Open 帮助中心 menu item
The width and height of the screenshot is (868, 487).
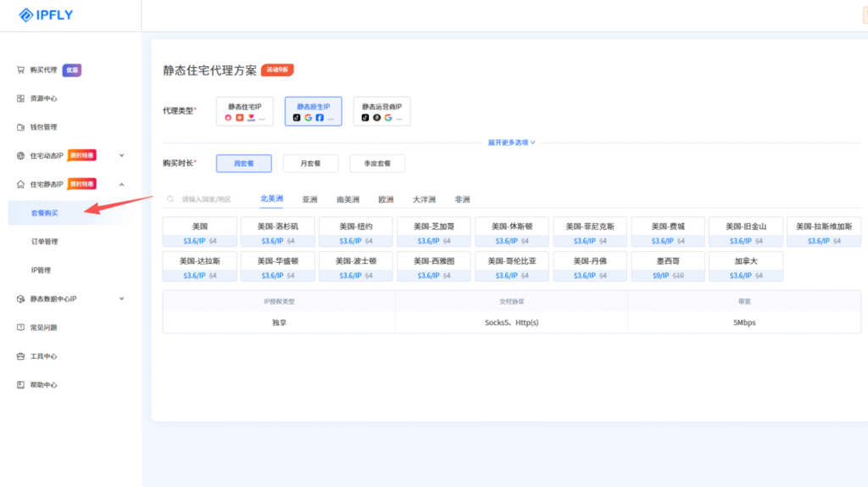[x=44, y=385]
